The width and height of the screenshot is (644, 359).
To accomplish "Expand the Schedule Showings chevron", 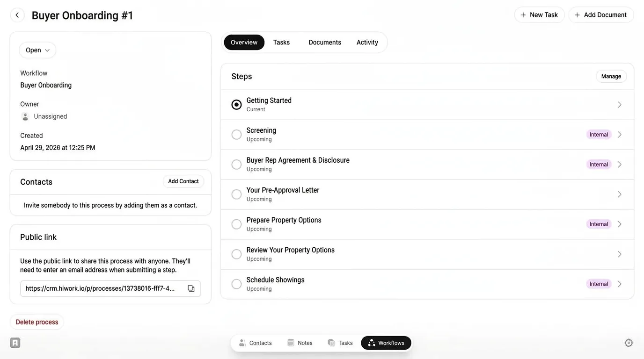I will (619, 284).
